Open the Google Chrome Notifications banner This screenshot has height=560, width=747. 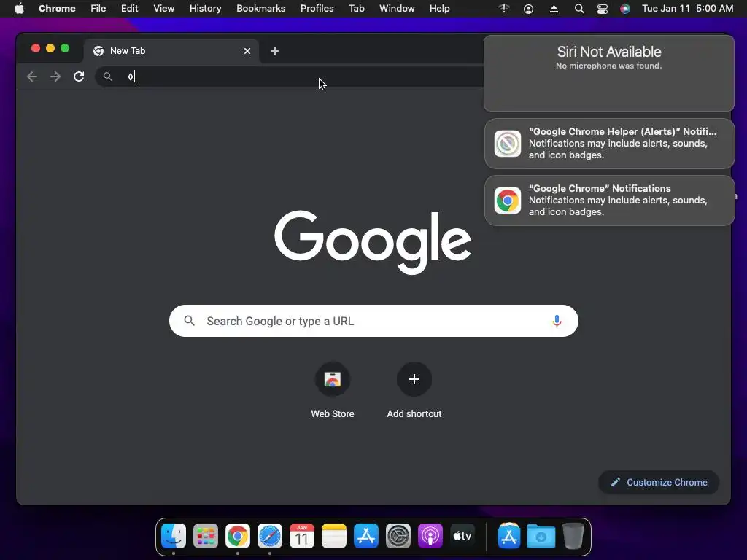pos(609,201)
